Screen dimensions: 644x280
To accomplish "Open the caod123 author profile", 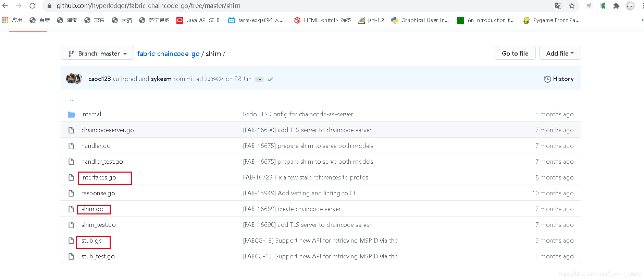I will pos(100,79).
